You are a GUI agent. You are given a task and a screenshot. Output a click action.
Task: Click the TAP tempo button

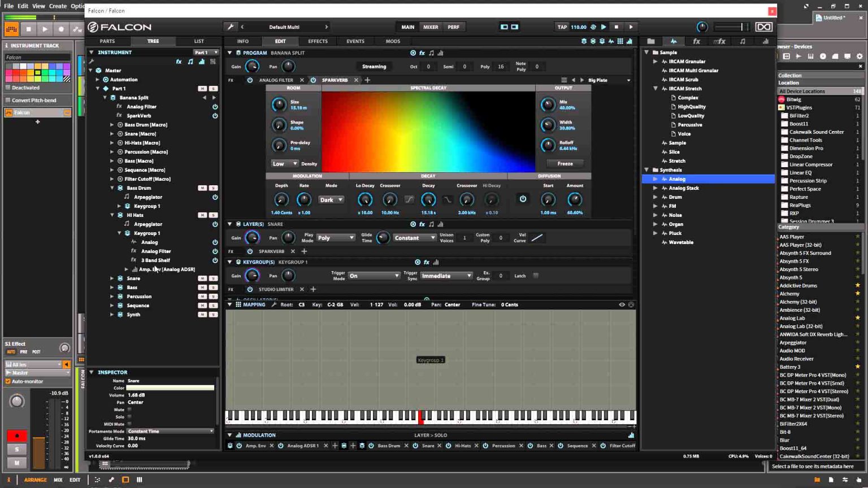[x=562, y=27]
